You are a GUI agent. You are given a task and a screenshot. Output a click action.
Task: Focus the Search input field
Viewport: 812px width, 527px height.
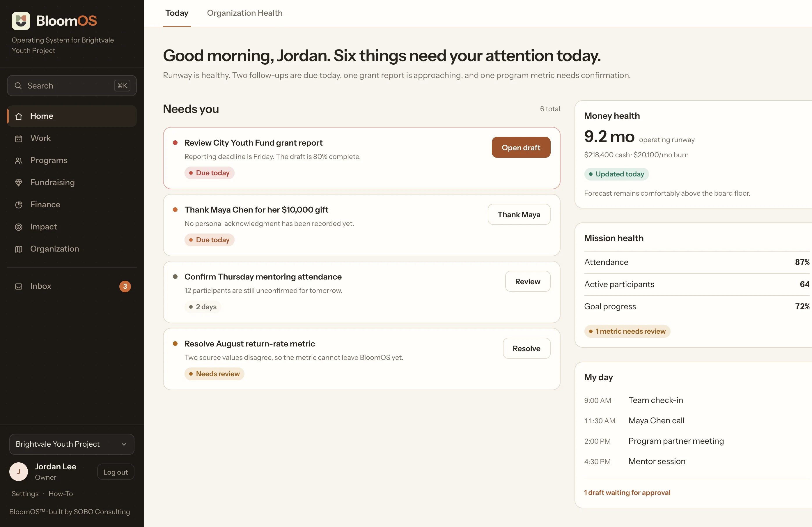pos(72,86)
